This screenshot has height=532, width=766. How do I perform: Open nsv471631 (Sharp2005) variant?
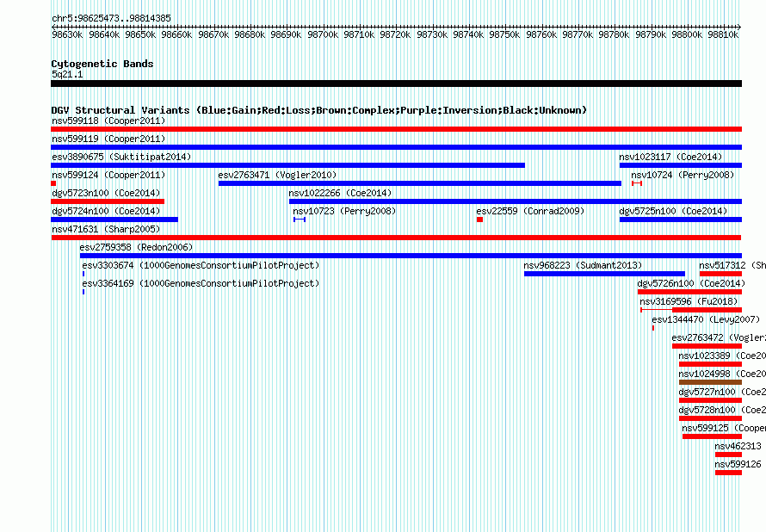106,229
